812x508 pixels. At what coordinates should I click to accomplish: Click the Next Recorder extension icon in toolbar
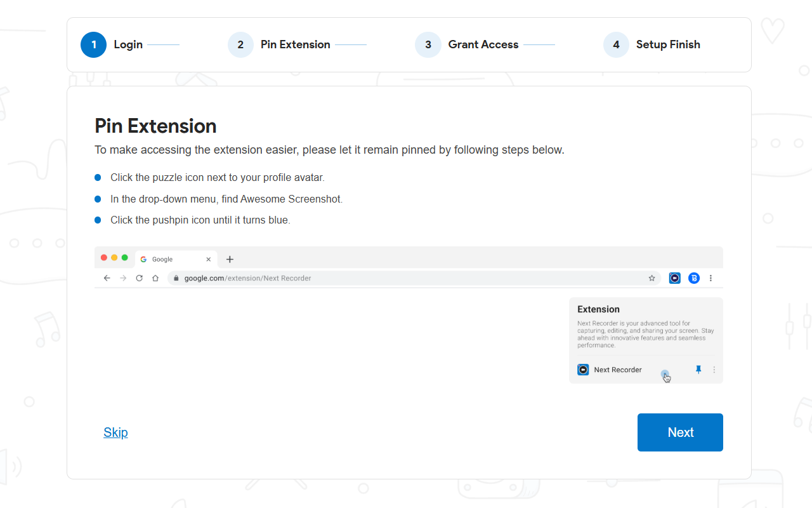pyautogui.click(x=674, y=277)
